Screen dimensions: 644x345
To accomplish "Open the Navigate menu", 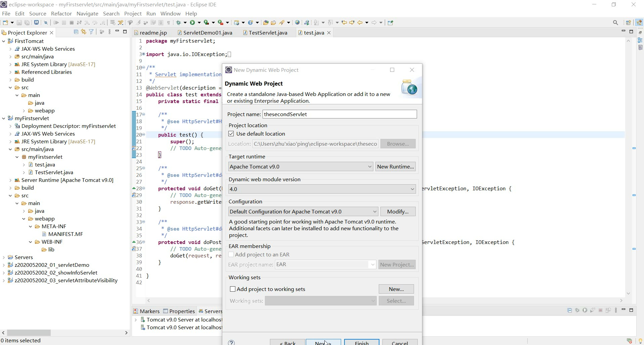I will [x=87, y=13].
